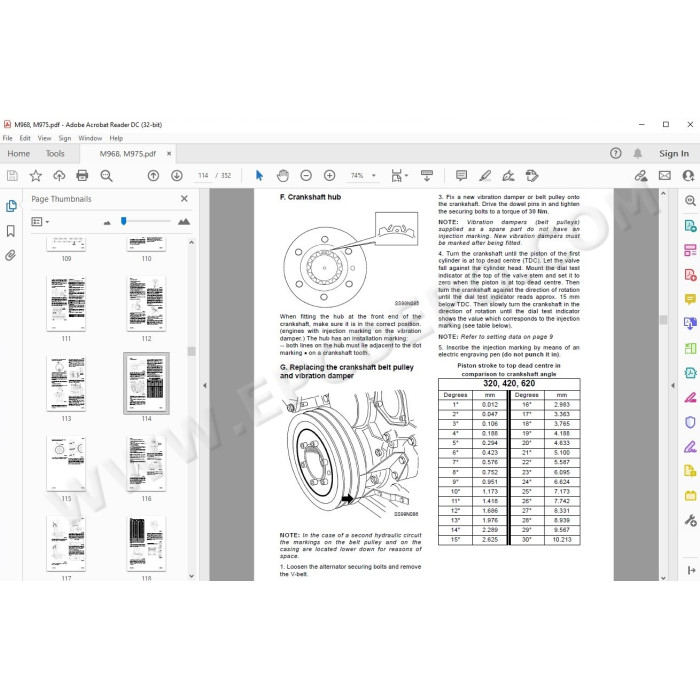Open the File menu
Screen dimensions: 700x700
[x=8, y=138]
